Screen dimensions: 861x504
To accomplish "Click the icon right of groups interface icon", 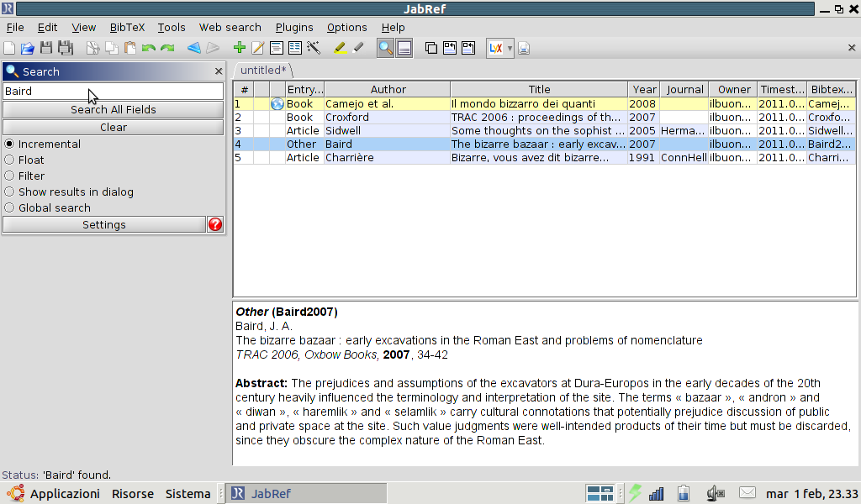I will tap(450, 48).
